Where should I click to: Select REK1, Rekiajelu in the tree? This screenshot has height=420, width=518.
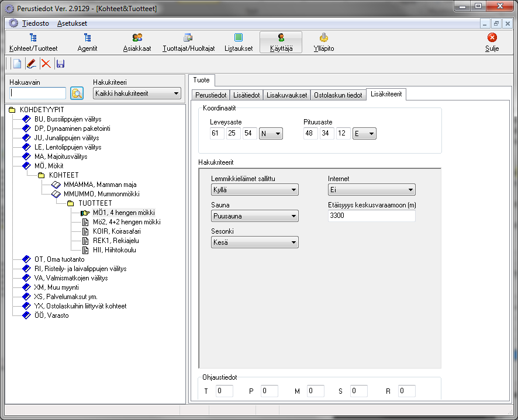(116, 241)
